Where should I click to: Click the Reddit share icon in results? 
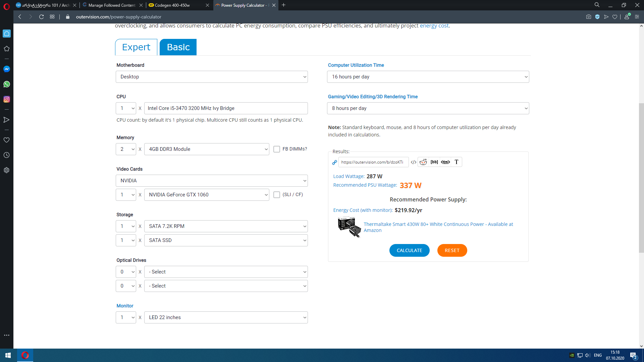coord(423,162)
